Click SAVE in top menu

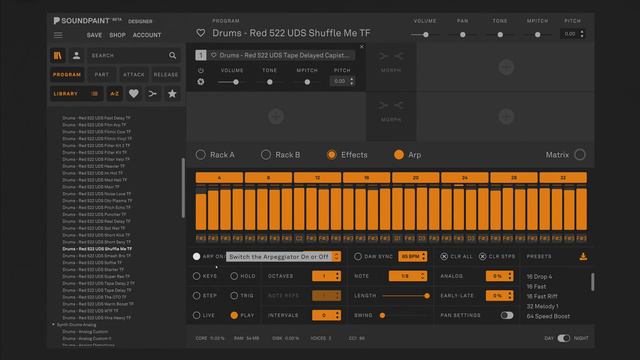point(94,35)
